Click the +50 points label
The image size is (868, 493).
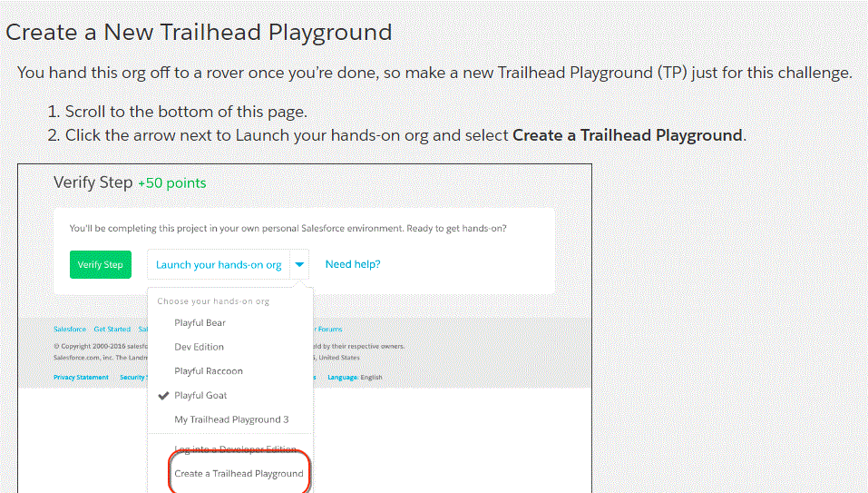click(x=171, y=183)
